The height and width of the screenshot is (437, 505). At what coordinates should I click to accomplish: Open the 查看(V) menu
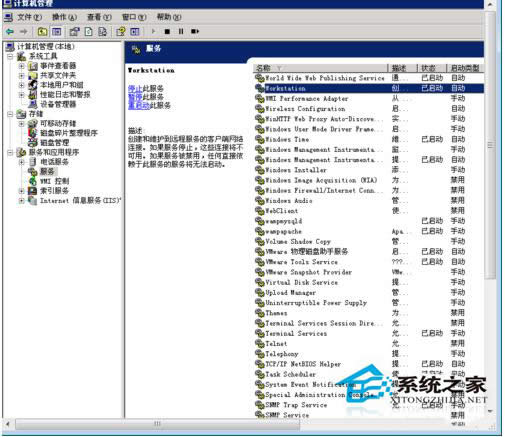[x=99, y=17]
